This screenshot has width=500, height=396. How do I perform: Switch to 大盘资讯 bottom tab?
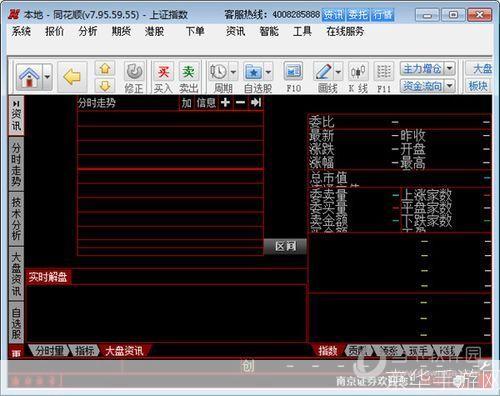[124, 351]
